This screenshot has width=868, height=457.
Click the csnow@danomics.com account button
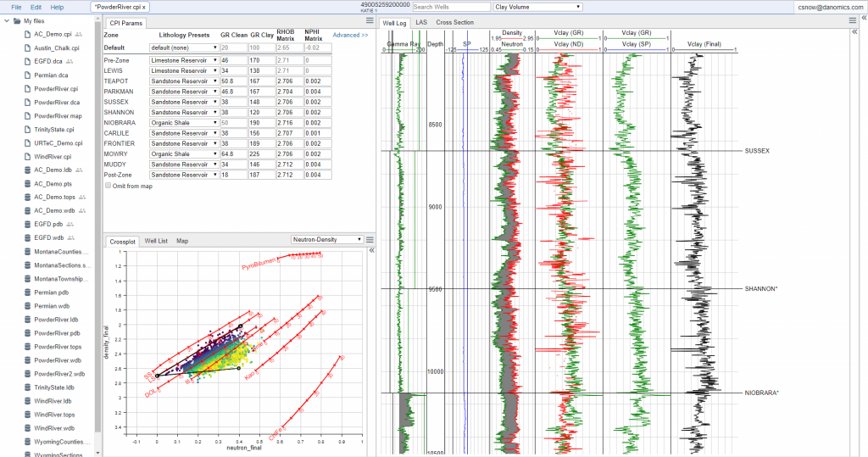[x=830, y=7]
